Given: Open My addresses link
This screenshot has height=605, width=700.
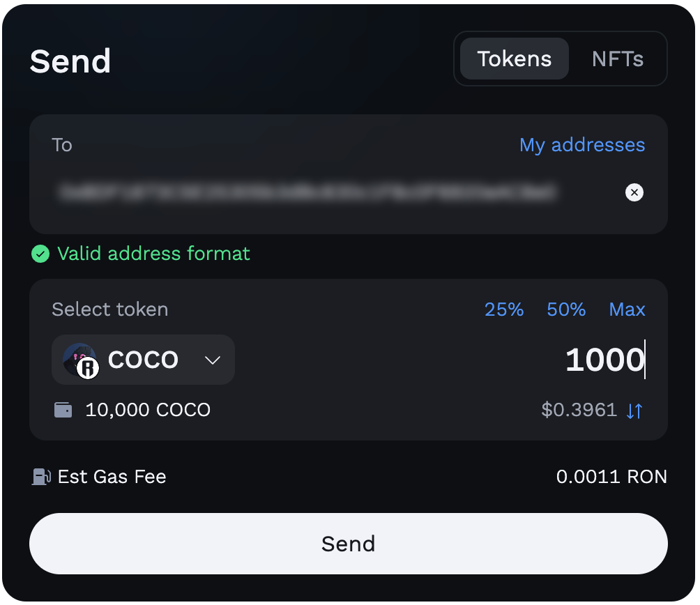Looking at the screenshot, I should click(582, 145).
